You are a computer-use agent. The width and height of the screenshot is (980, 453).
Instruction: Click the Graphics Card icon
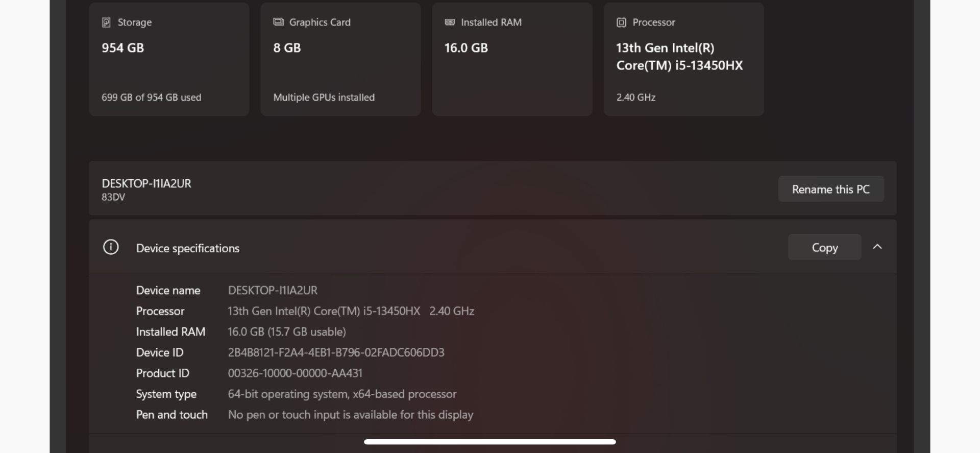[278, 22]
